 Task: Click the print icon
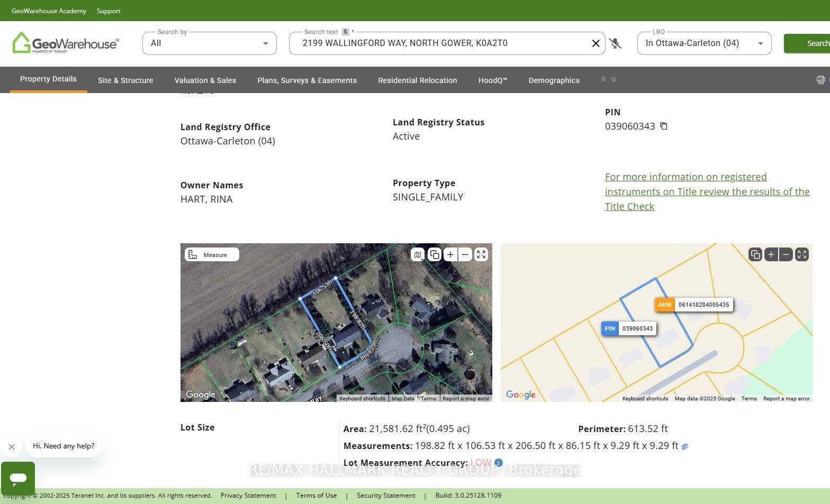820,80
